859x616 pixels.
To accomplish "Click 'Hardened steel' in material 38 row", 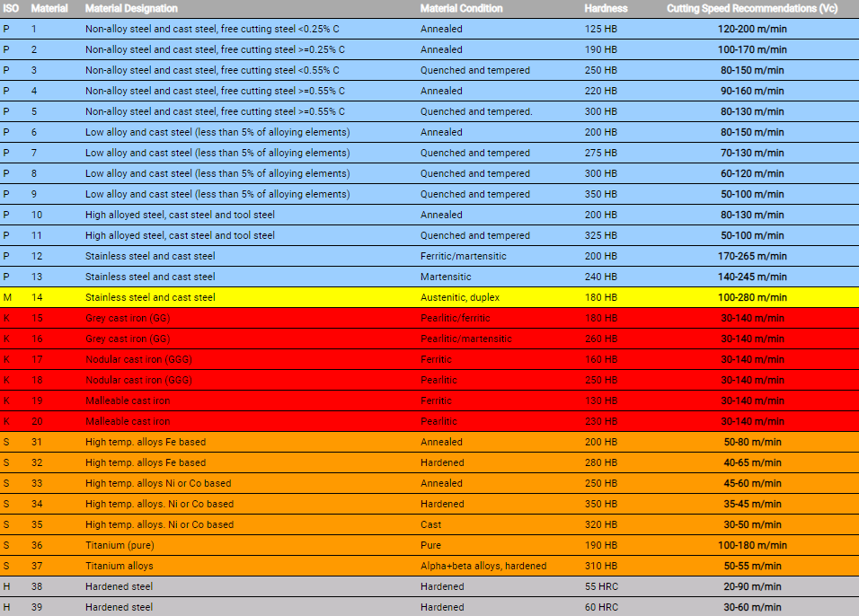I will tap(119, 587).
